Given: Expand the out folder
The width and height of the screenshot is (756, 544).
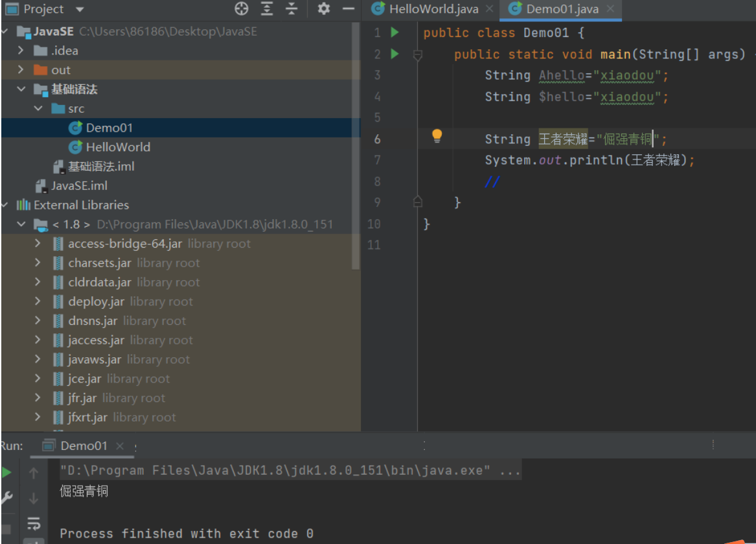Looking at the screenshot, I should pos(21,69).
